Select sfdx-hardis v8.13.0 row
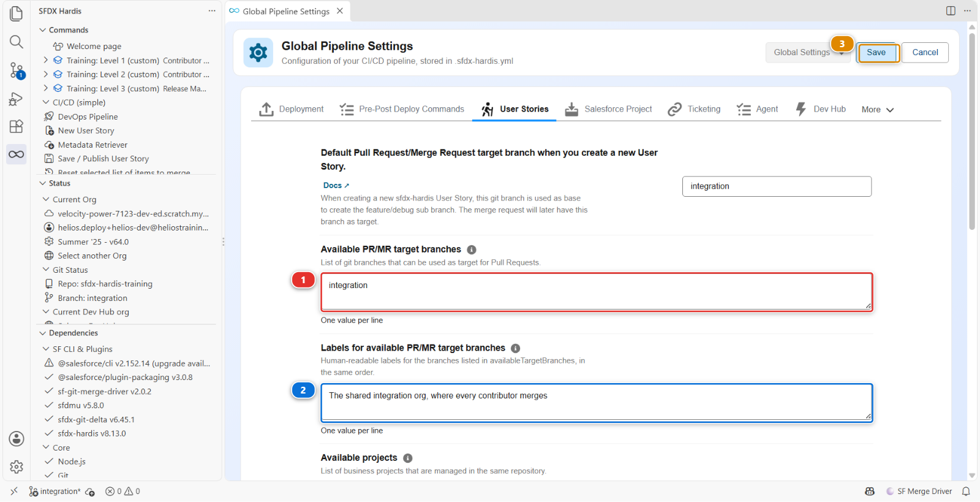 pos(85,433)
